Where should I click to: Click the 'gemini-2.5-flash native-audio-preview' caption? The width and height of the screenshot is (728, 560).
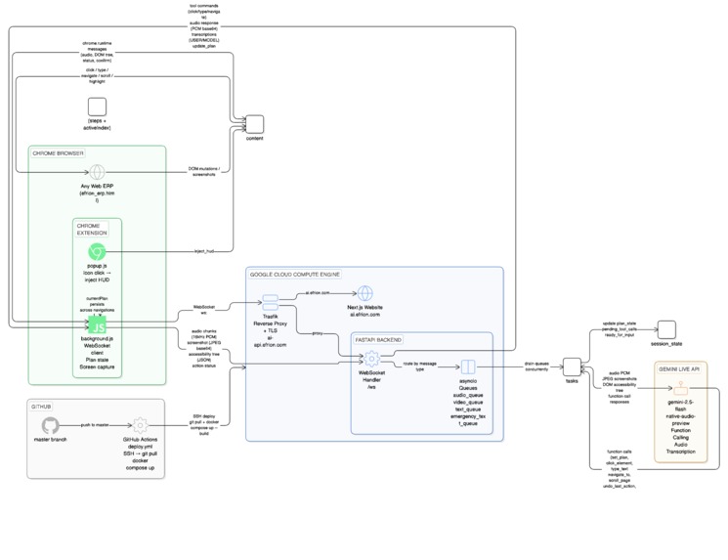[681, 427]
